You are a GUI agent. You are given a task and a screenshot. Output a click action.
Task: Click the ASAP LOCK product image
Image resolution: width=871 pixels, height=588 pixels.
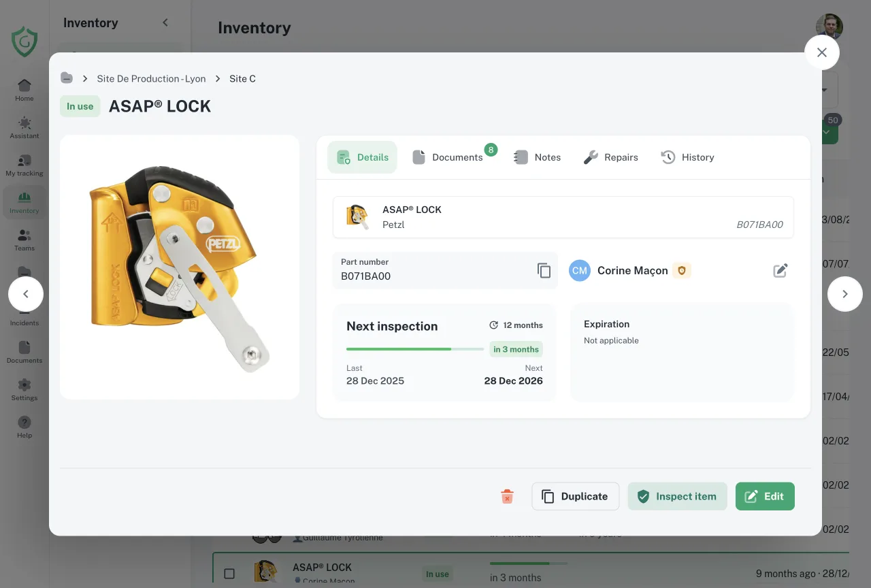(x=180, y=267)
